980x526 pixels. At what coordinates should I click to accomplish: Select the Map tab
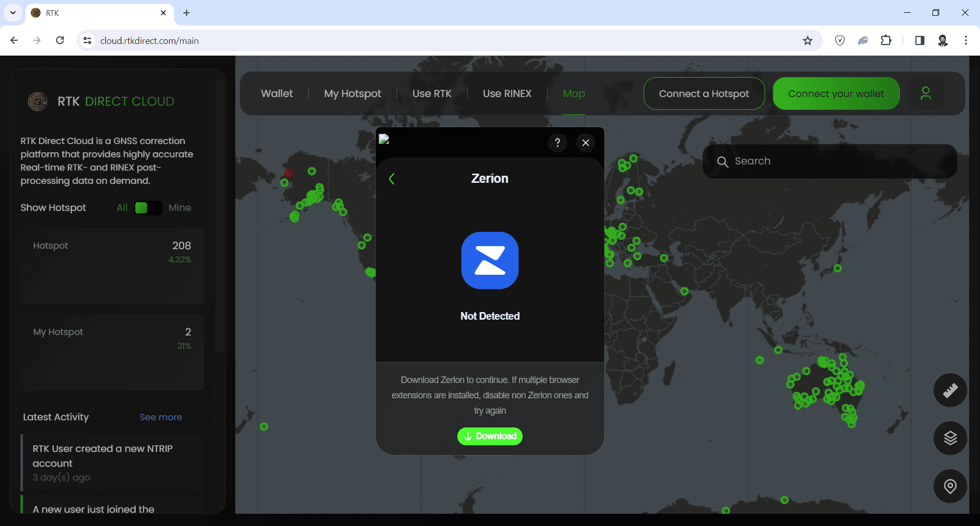click(x=574, y=93)
